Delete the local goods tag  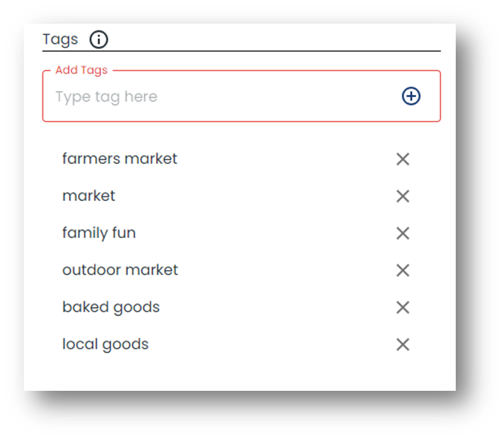(x=403, y=345)
